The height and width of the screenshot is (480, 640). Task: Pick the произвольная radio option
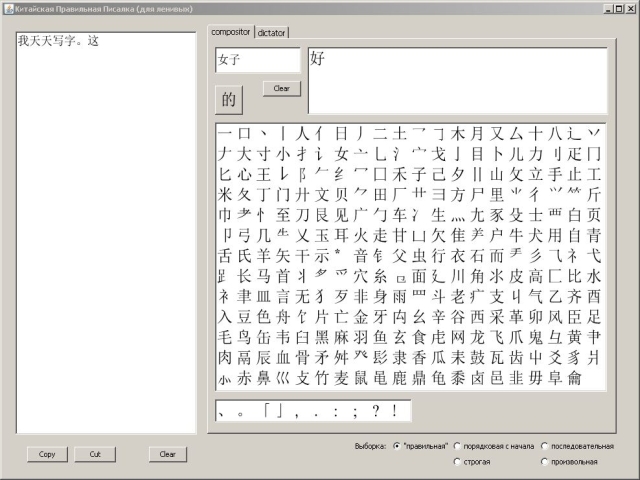pos(544,462)
